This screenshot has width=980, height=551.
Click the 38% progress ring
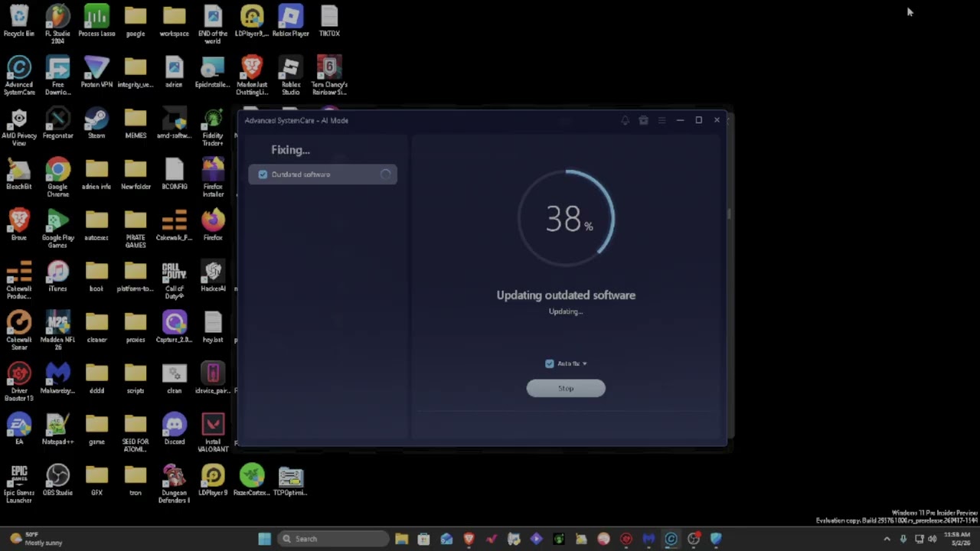[566, 218]
